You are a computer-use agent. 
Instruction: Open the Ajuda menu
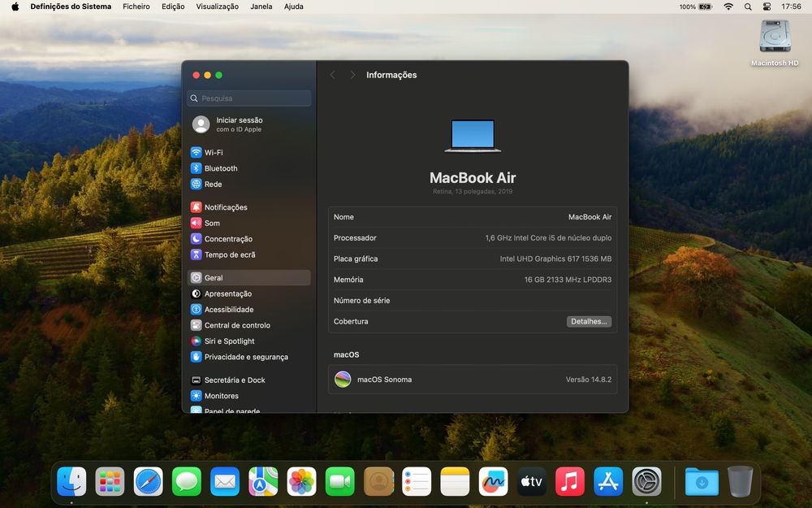point(294,7)
